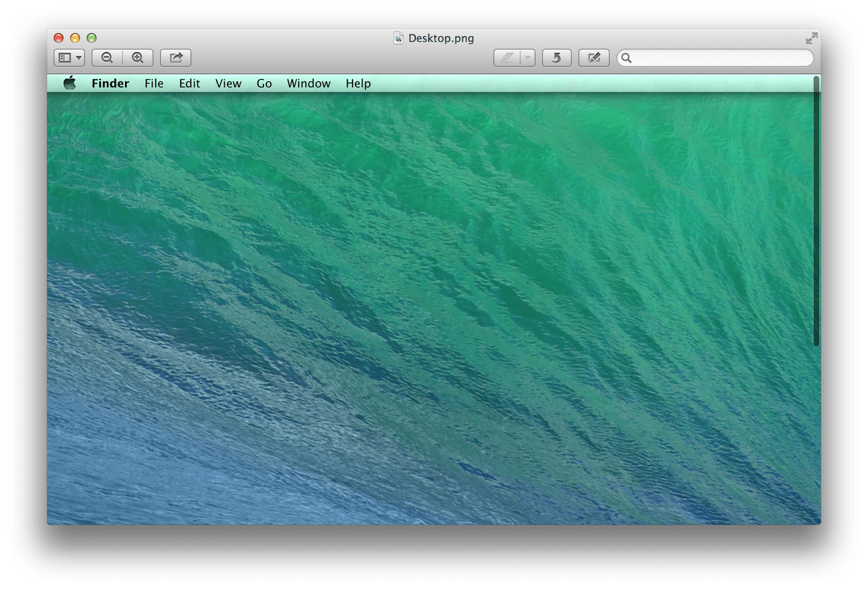Rotate the image with the rotate button
Image resolution: width=868 pixels, height=590 pixels.
(x=556, y=58)
